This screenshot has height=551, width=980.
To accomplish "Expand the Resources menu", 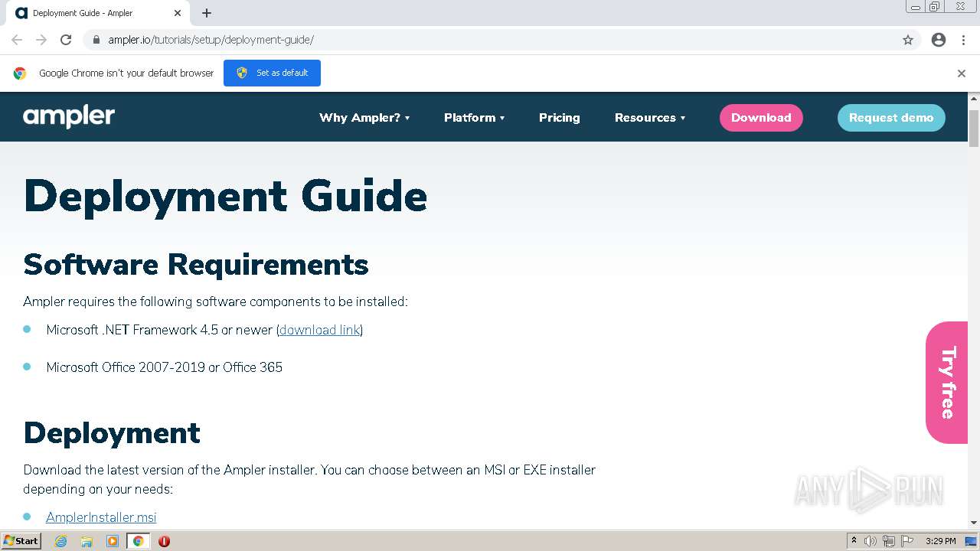I will (x=650, y=118).
